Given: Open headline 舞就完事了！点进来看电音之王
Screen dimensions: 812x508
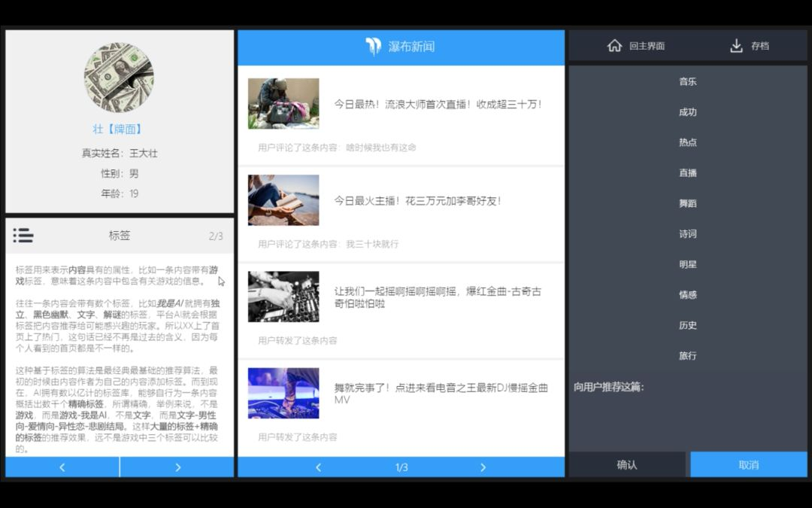Looking at the screenshot, I should (x=441, y=394).
